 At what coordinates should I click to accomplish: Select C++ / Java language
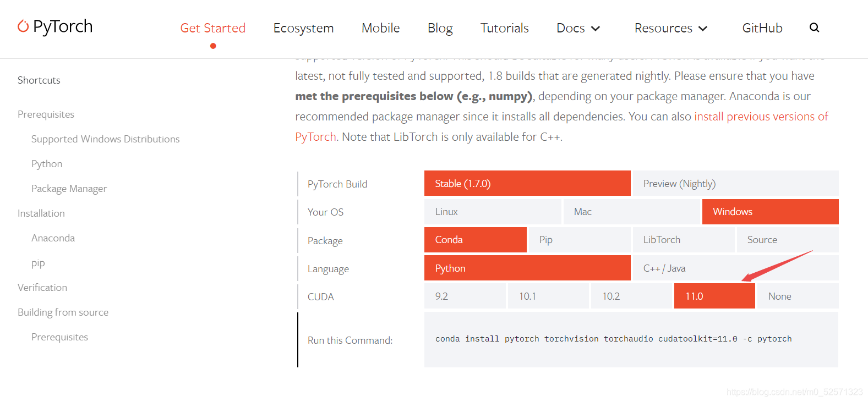pyautogui.click(x=735, y=268)
